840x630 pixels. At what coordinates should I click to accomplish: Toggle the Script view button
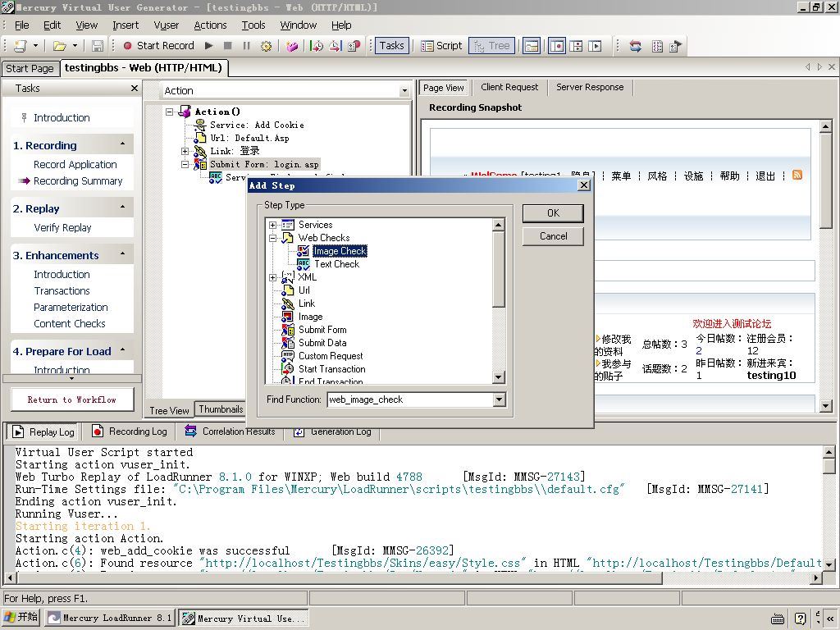click(x=441, y=46)
